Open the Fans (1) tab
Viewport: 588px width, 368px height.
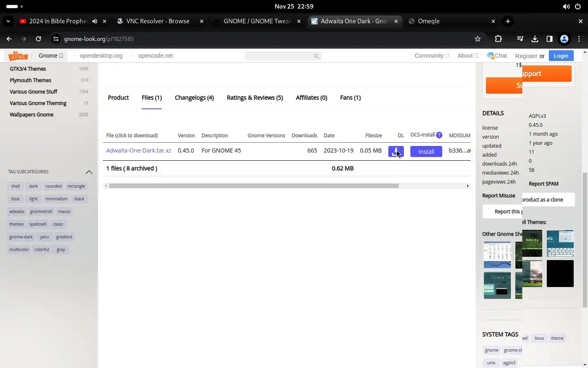pos(350,98)
